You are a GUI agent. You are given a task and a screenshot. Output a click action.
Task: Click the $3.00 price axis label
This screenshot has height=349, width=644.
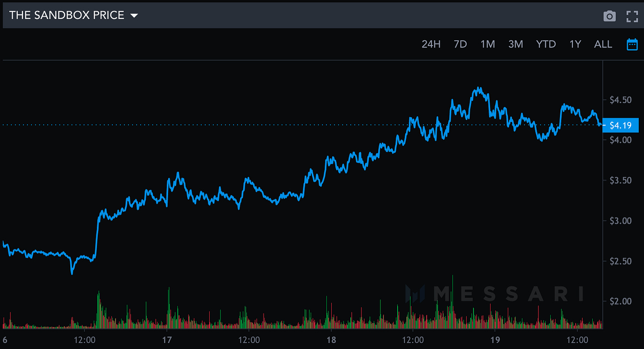coord(620,221)
